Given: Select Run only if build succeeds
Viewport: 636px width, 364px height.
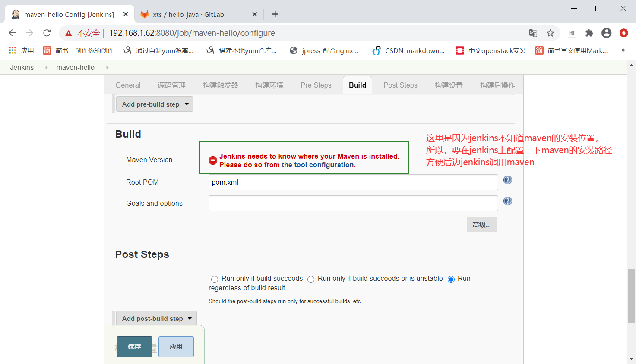Looking at the screenshot, I should point(215,279).
